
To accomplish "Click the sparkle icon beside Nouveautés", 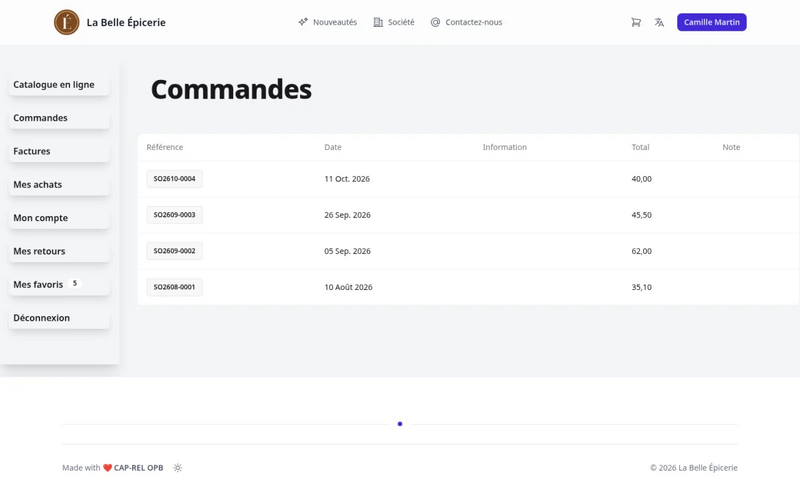I will (303, 22).
